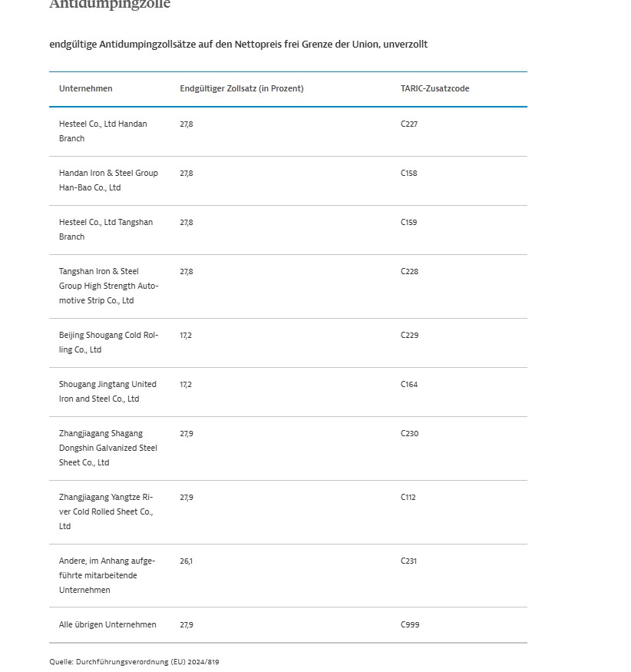Select the 'Hesteel Co., Ltd Handan Branch' cell
This screenshot has height=672, width=631.
103,131
